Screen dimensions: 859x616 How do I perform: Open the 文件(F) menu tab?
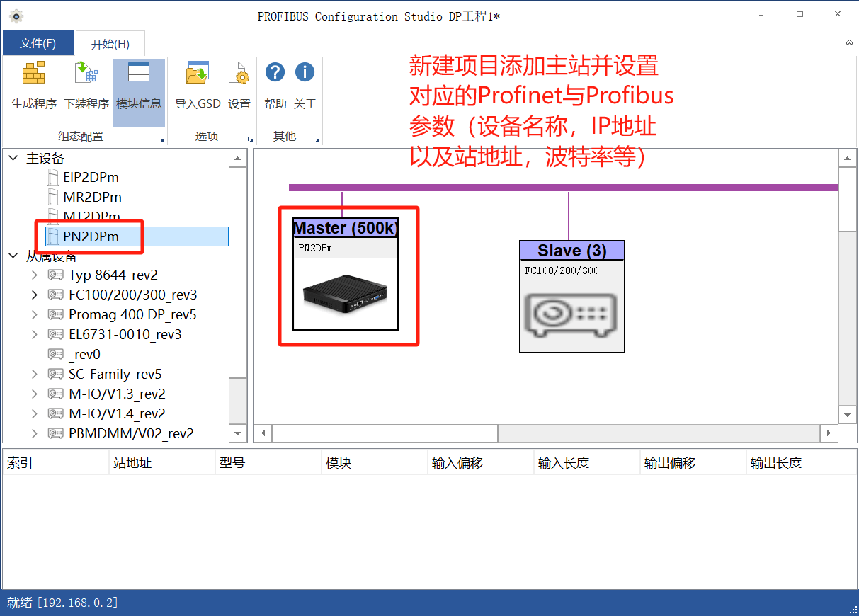point(38,43)
